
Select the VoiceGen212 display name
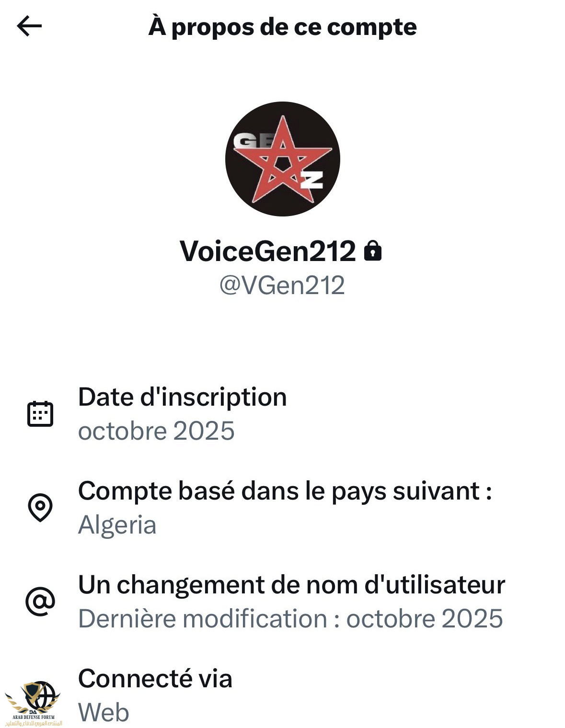pos(267,250)
